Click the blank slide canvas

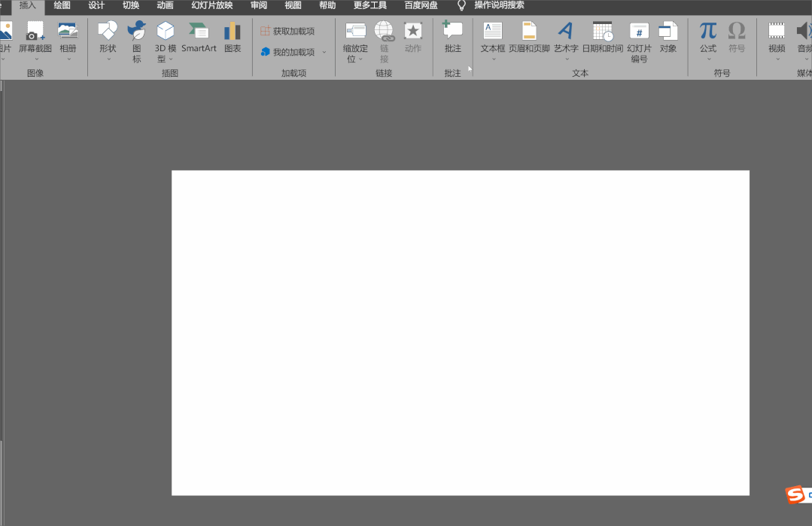tap(460, 333)
